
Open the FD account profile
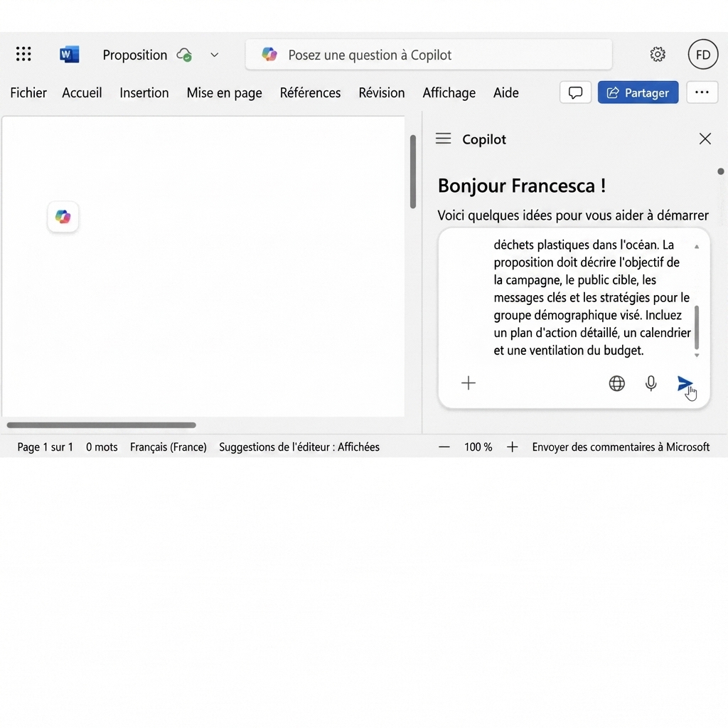(703, 54)
